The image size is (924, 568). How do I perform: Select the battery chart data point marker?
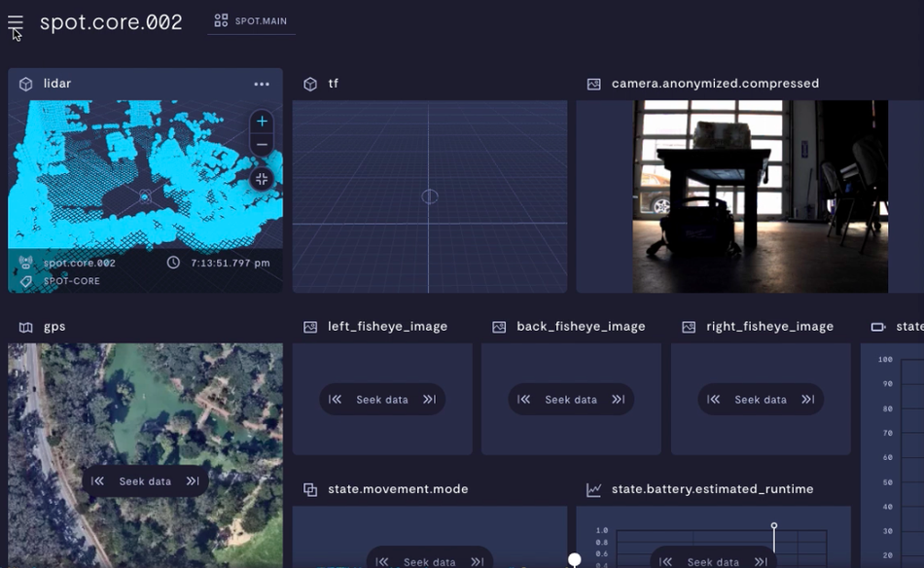[774, 525]
